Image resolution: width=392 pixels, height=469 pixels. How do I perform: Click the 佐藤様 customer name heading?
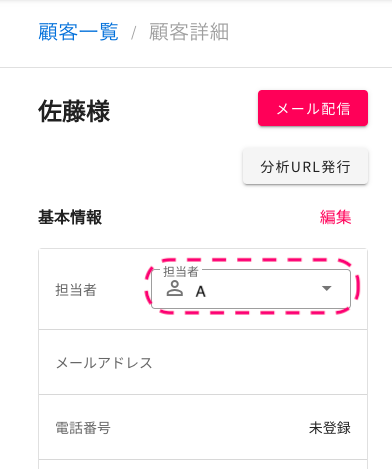pyautogui.click(x=74, y=111)
